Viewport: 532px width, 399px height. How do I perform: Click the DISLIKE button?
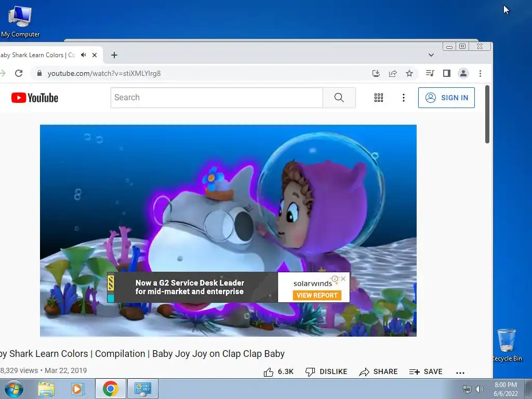pyautogui.click(x=326, y=372)
